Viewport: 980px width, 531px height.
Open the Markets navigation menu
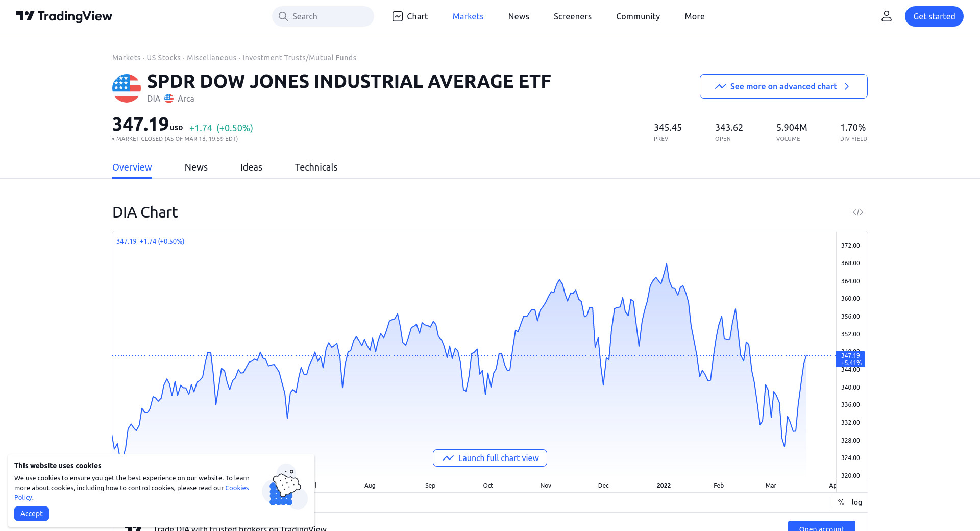(x=468, y=16)
